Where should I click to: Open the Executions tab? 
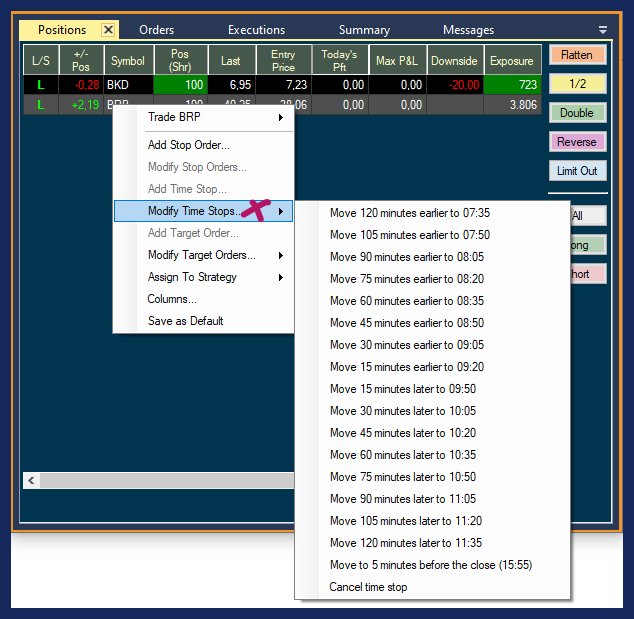coord(256,30)
